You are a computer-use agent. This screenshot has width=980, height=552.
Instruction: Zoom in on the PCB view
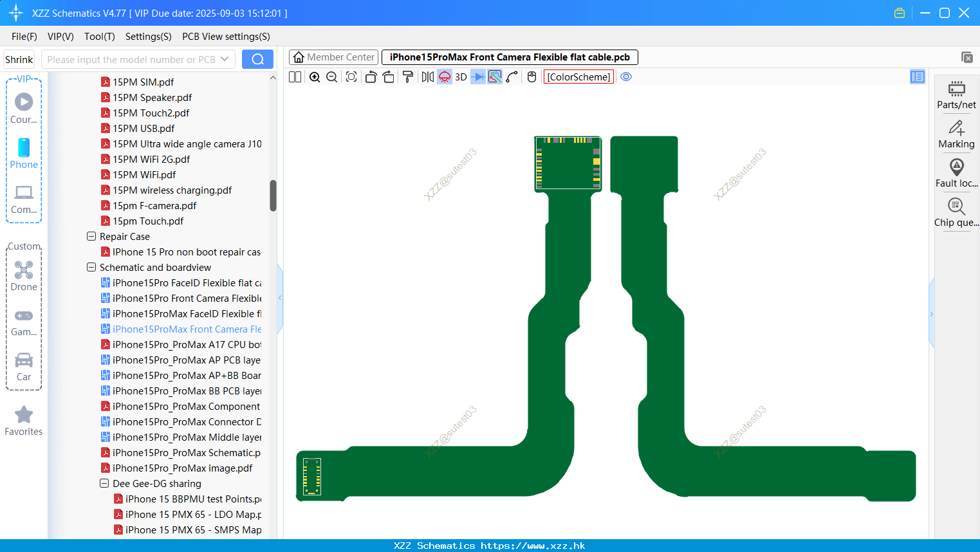315,77
